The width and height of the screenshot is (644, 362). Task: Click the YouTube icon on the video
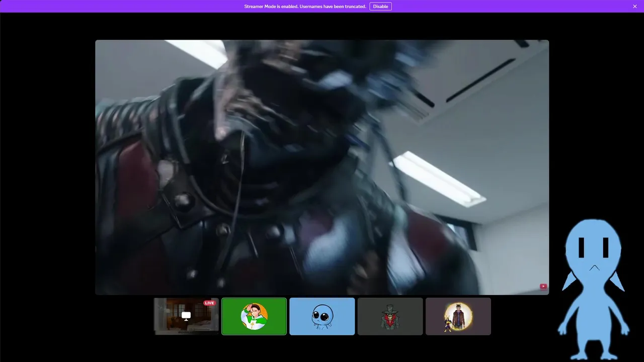pyautogui.click(x=543, y=287)
